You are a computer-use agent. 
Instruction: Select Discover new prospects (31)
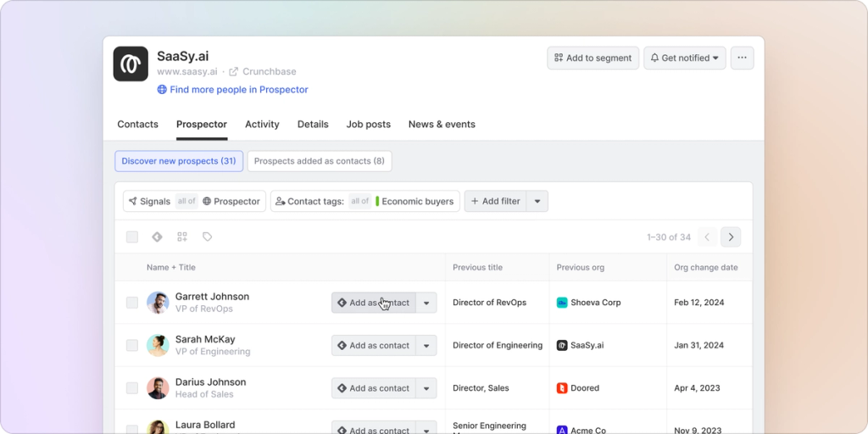179,161
